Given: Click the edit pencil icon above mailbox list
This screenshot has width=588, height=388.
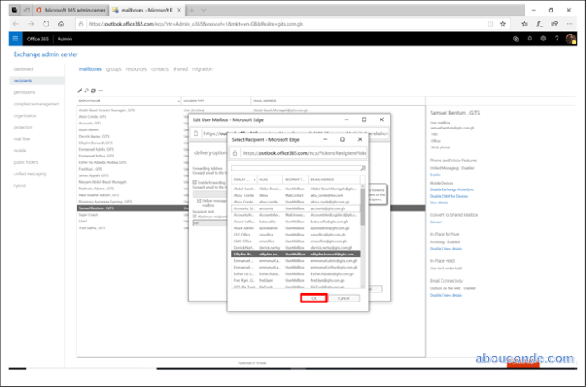Looking at the screenshot, I should coord(80,90).
